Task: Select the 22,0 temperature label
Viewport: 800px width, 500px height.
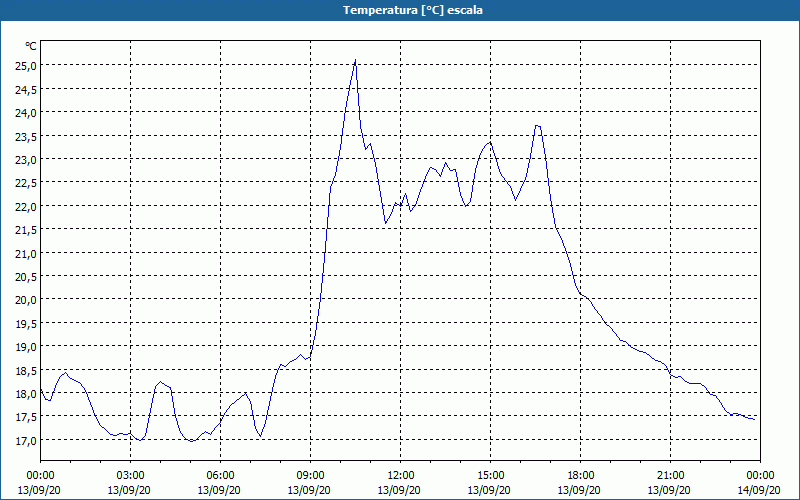Action: coord(26,207)
